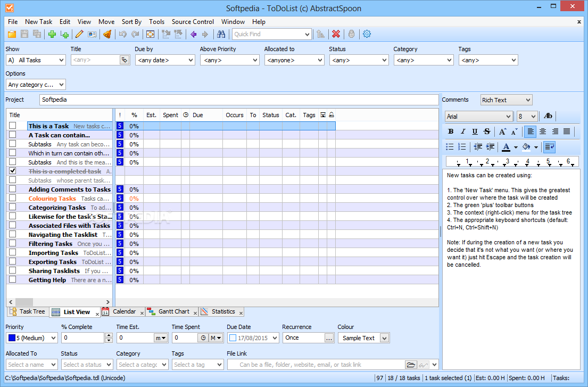Apply strikethrough in comments toolbar
The width and height of the screenshot is (588, 387).
coord(487,131)
